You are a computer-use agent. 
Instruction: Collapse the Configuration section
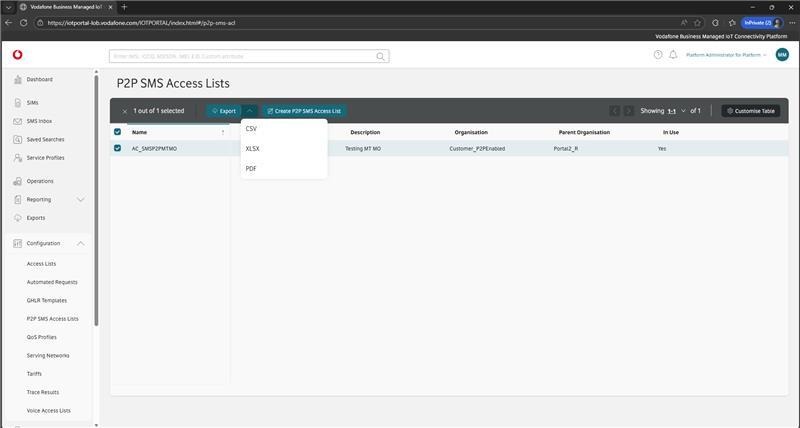[x=81, y=243]
